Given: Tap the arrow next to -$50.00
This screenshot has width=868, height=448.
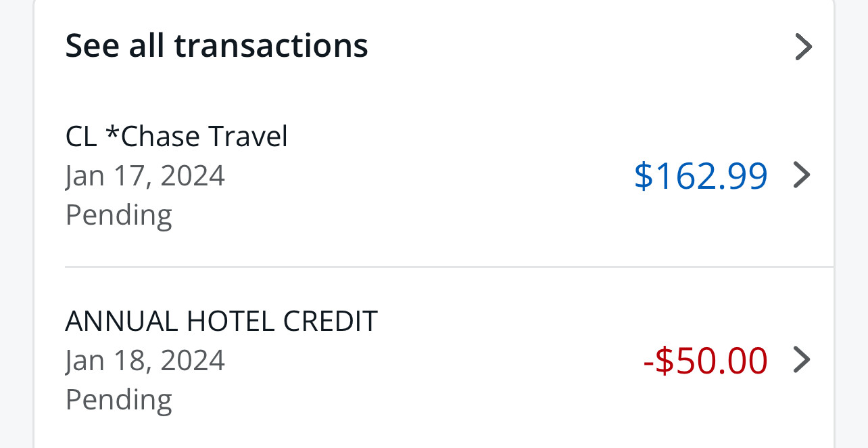Looking at the screenshot, I should click(801, 359).
